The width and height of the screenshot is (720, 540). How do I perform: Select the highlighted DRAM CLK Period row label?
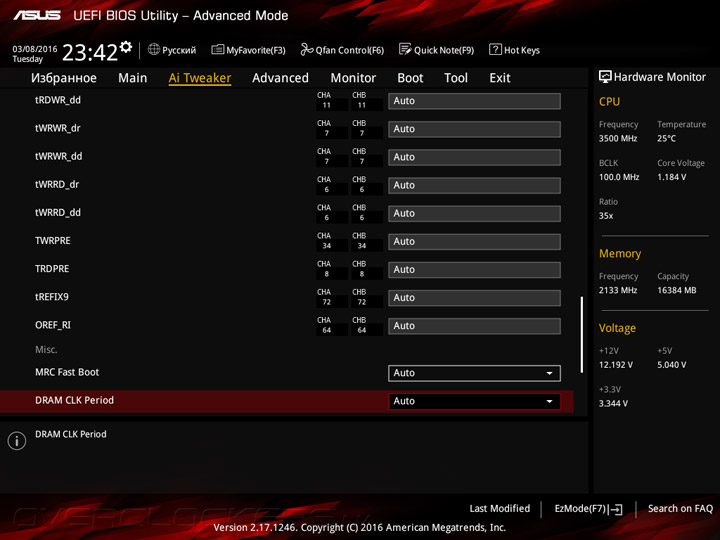pos(74,400)
